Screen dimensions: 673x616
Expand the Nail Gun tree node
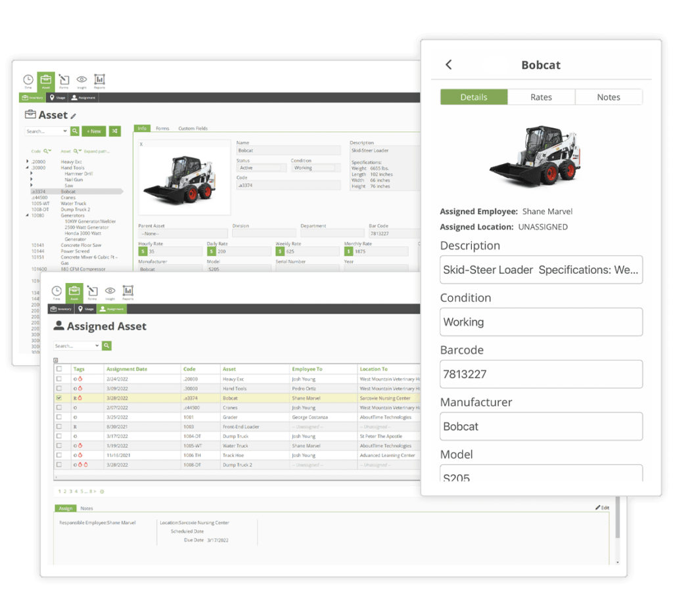click(x=32, y=179)
